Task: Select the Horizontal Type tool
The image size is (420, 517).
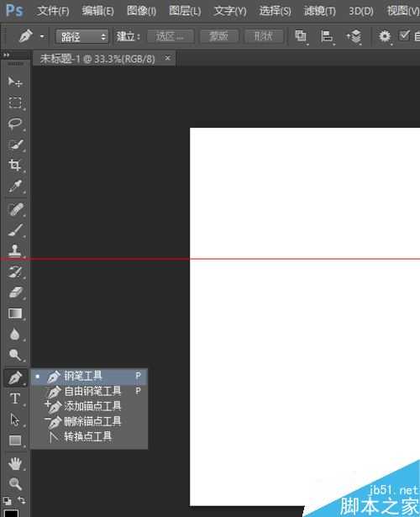Action: pos(15,398)
